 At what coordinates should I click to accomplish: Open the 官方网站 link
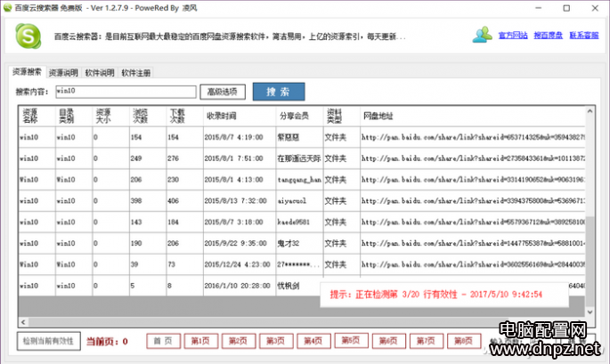pyautogui.click(x=513, y=36)
